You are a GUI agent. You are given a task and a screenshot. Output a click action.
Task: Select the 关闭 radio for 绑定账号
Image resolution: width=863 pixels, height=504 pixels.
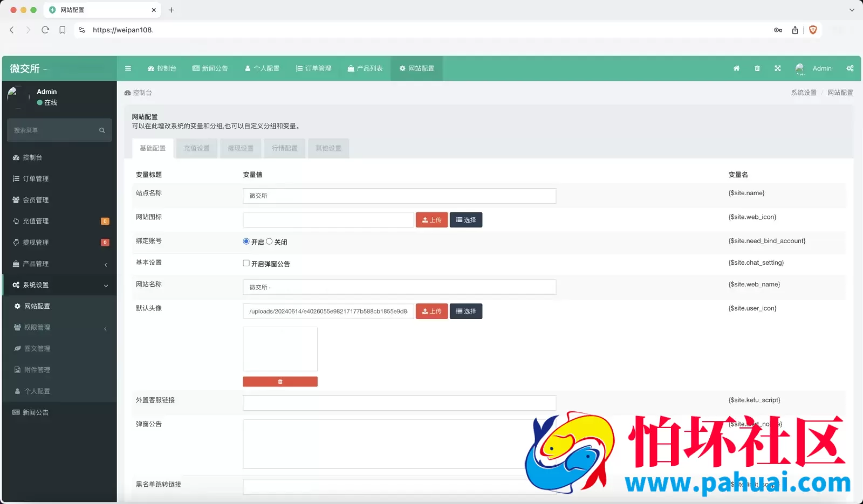(269, 241)
